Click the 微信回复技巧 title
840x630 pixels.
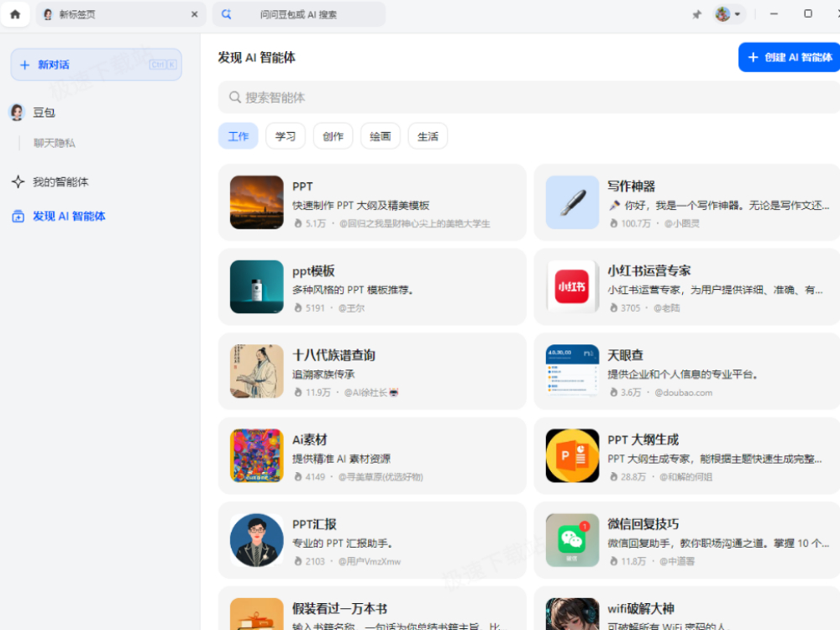tap(643, 524)
